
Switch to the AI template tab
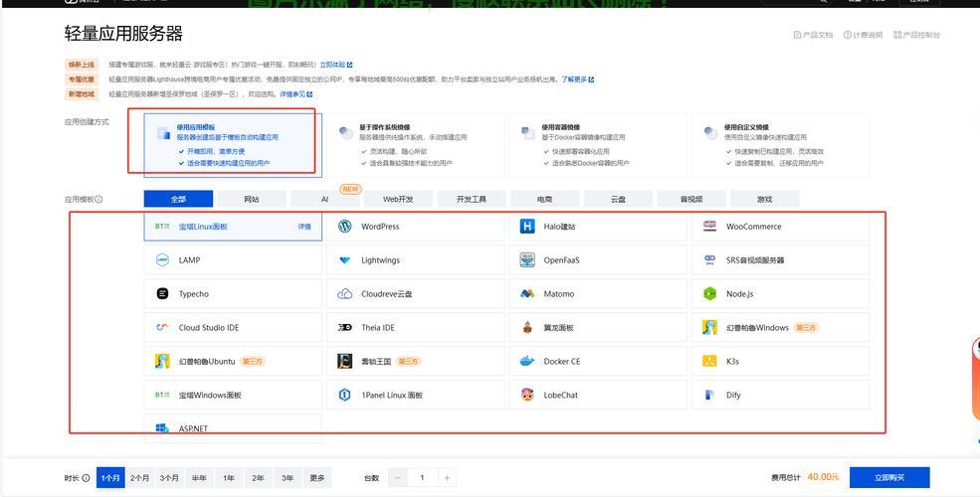tap(325, 199)
